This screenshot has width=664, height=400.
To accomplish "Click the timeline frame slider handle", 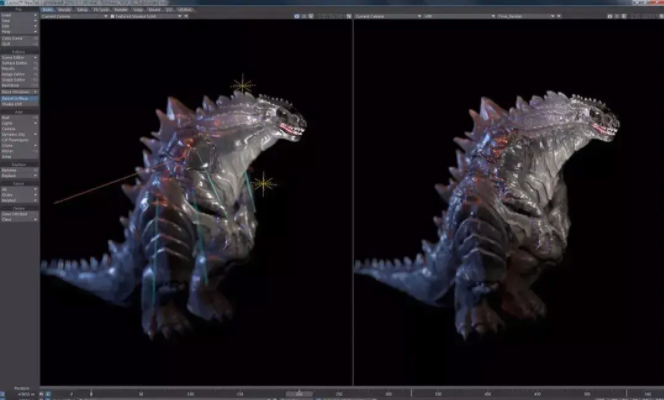I will (299, 393).
